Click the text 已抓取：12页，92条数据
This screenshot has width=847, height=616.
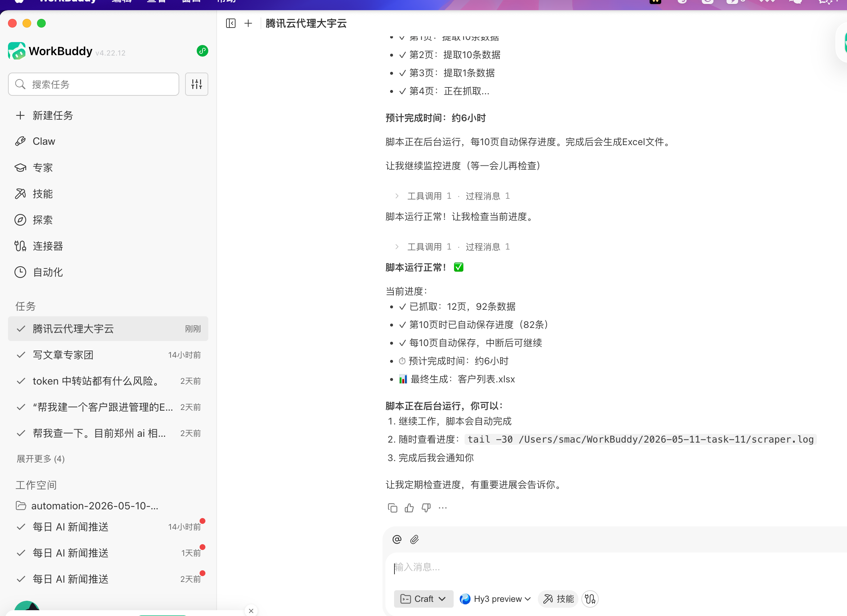[x=462, y=307]
